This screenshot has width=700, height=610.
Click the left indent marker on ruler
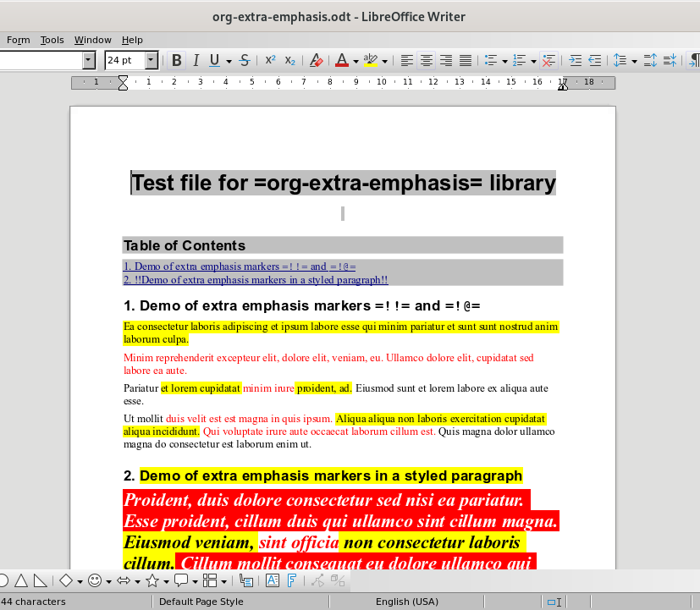tap(123, 83)
